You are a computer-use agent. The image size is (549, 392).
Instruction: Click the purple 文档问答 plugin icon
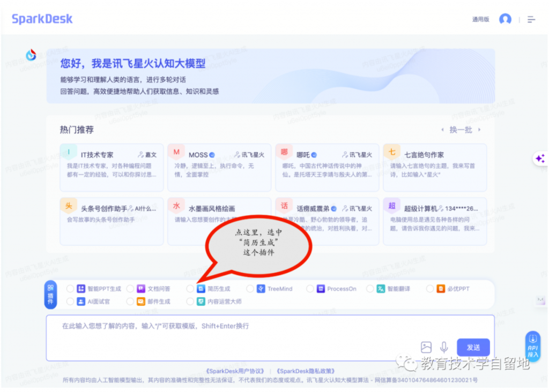click(x=141, y=289)
